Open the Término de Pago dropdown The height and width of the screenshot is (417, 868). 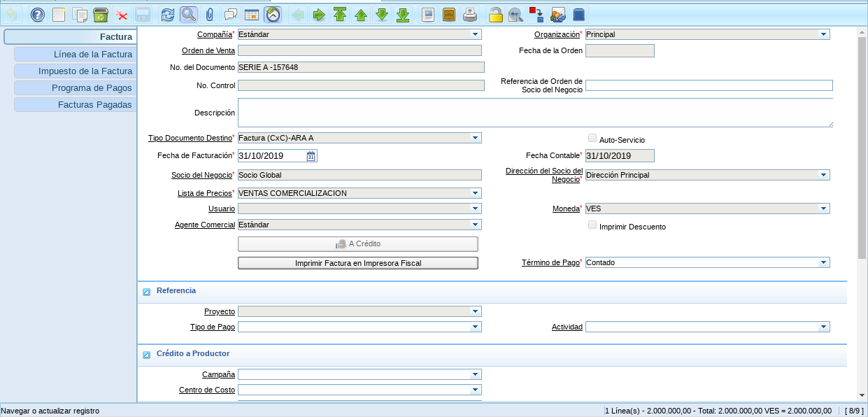point(824,262)
